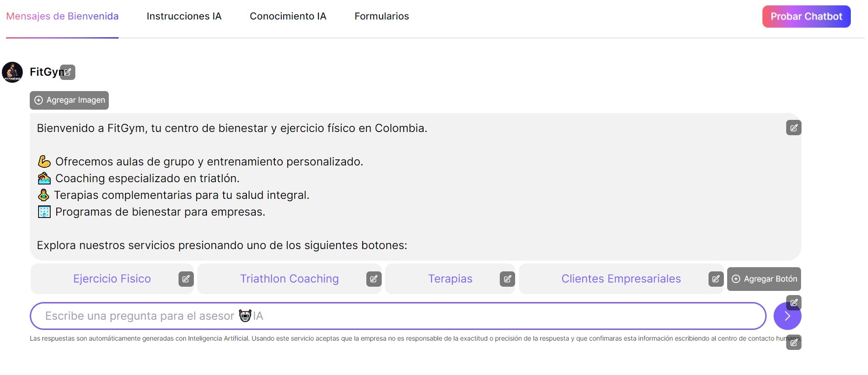Select the Ejercicio Fisico quick reply
Screen dimensions: 868x375
[112, 279]
